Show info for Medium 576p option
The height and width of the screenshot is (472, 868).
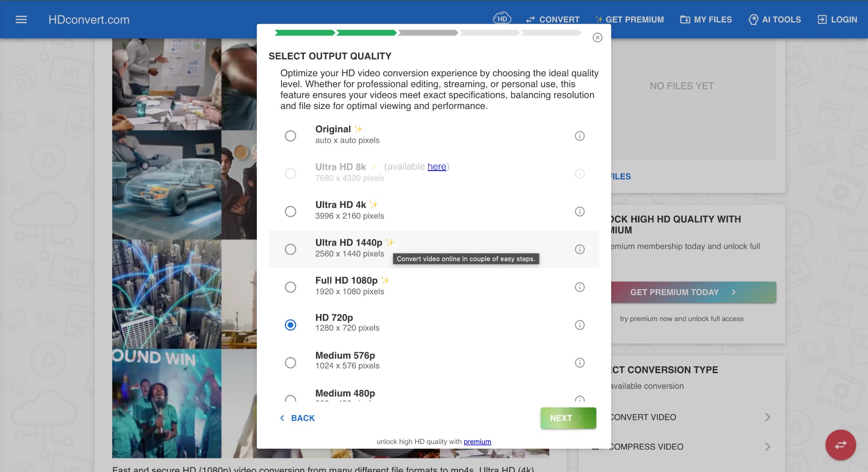point(579,363)
